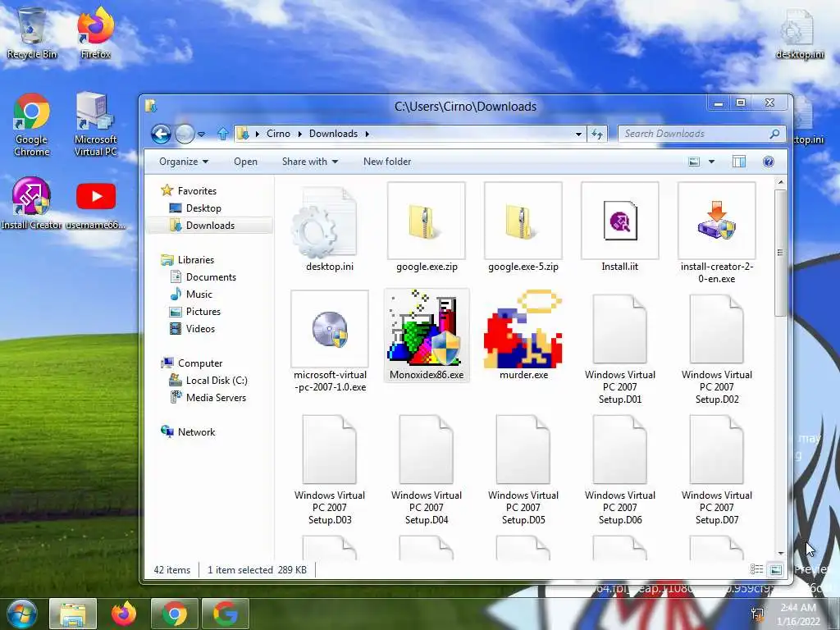
Task: Open the Music library
Action: click(191, 294)
